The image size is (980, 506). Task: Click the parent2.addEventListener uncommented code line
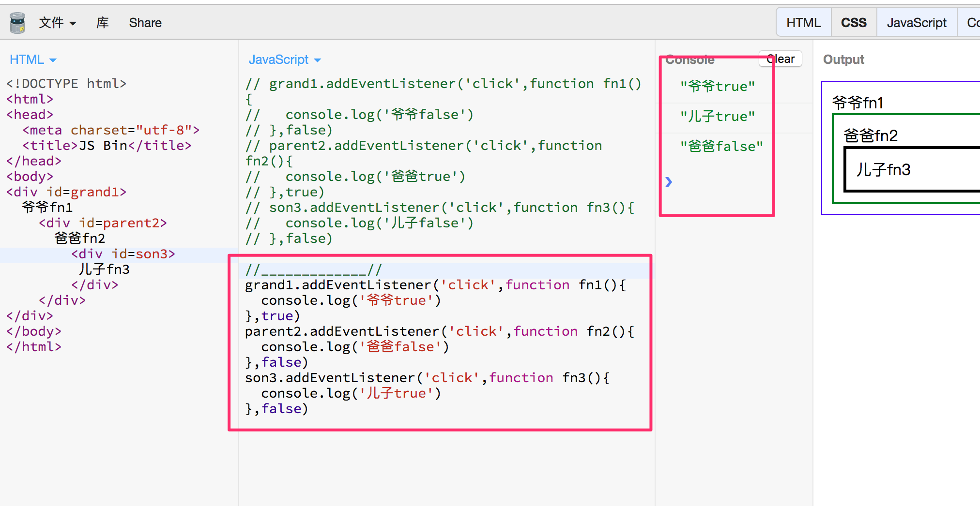tap(439, 331)
